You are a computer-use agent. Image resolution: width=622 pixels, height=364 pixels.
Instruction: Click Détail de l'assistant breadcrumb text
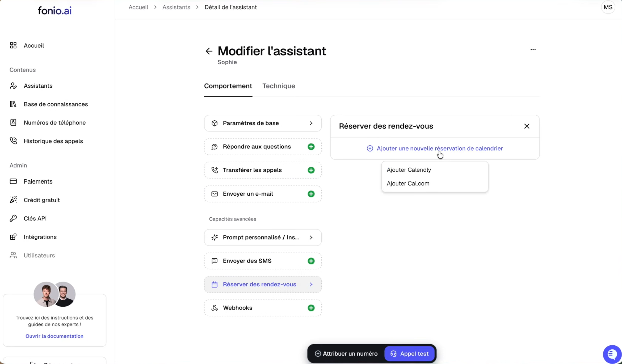click(231, 7)
